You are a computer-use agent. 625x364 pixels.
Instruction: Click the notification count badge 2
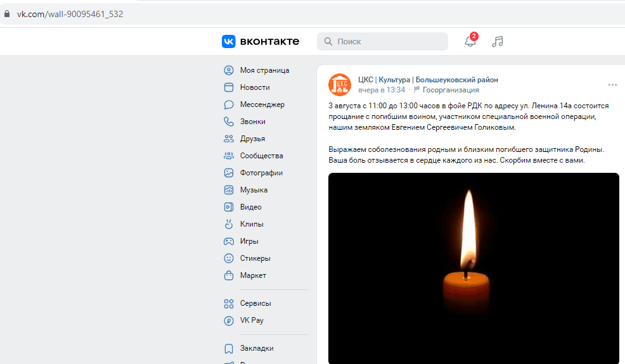pos(474,36)
